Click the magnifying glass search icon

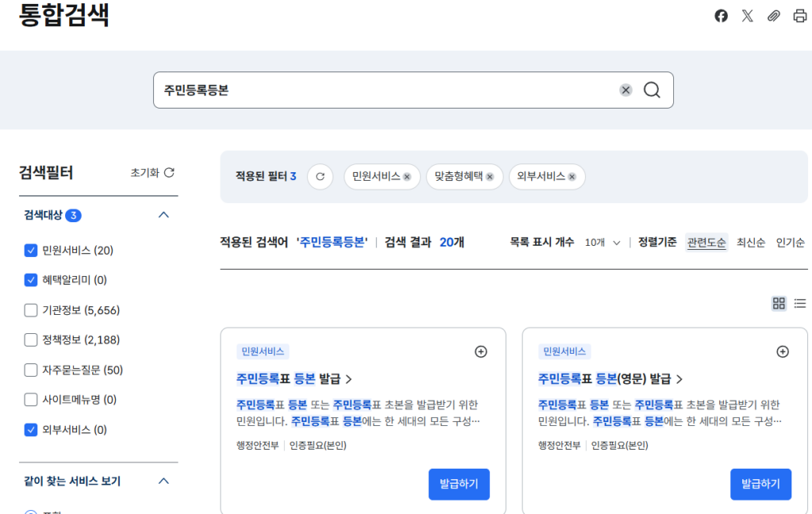coord(652,90)
